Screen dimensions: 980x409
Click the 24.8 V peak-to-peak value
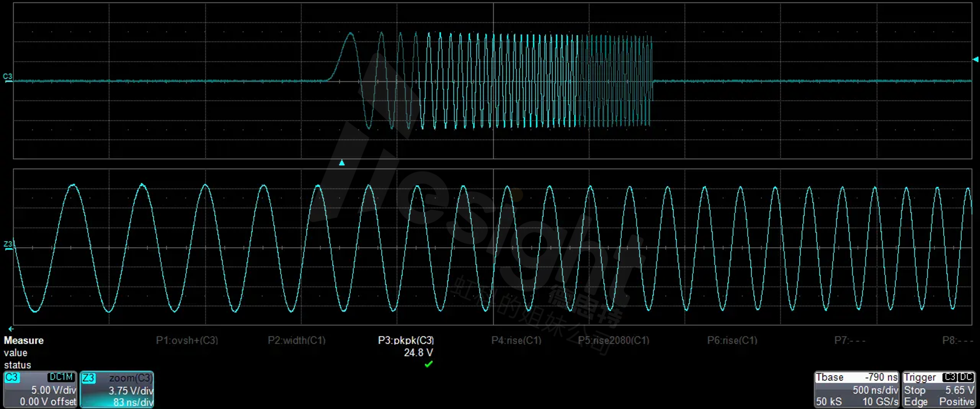tap(418, 352)
